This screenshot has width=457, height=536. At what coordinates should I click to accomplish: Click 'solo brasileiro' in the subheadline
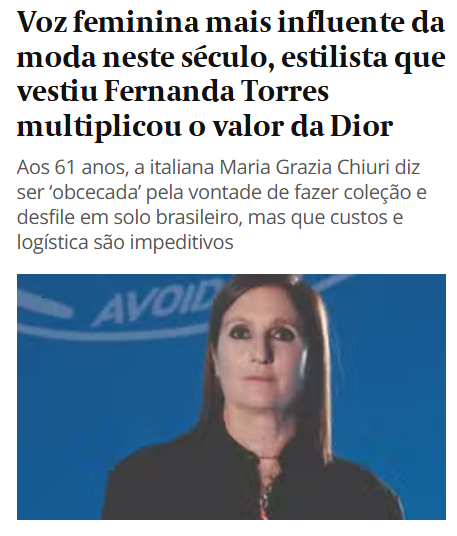176,217
